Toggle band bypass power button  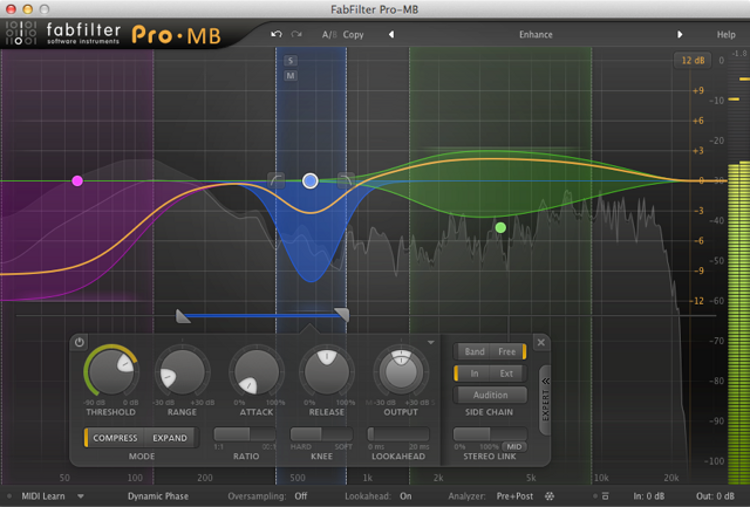pyautogui.click(x=79, y=342)
